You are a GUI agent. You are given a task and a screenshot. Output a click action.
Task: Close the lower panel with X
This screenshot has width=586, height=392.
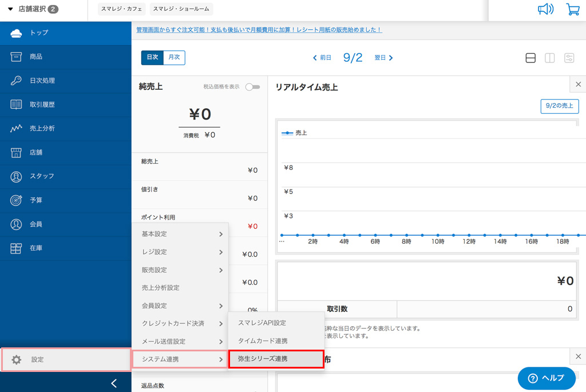(578, 357)
